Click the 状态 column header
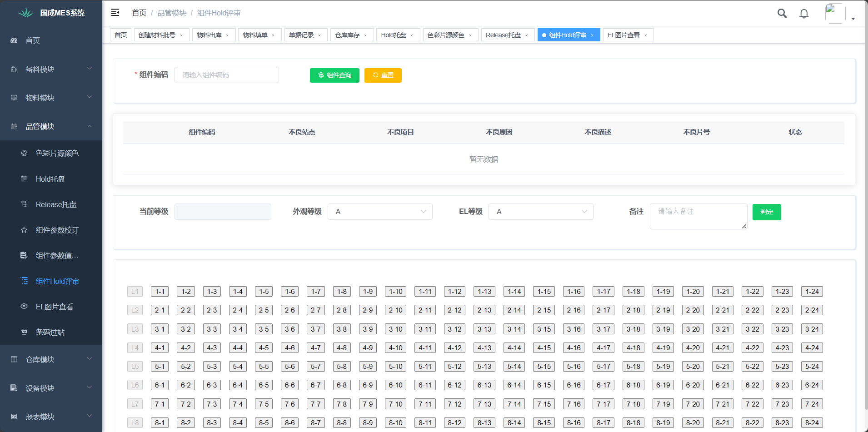The image size is (868, 432). pos(795,132)
